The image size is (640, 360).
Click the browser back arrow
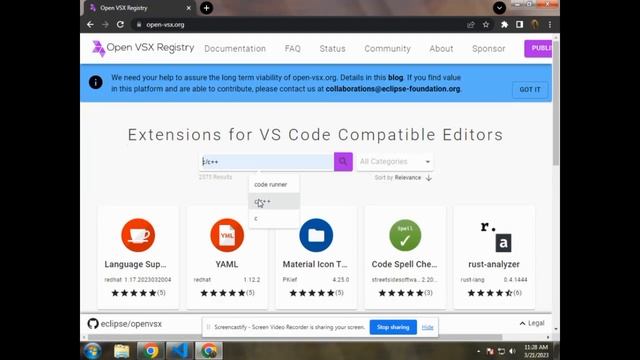click(90, 24)
